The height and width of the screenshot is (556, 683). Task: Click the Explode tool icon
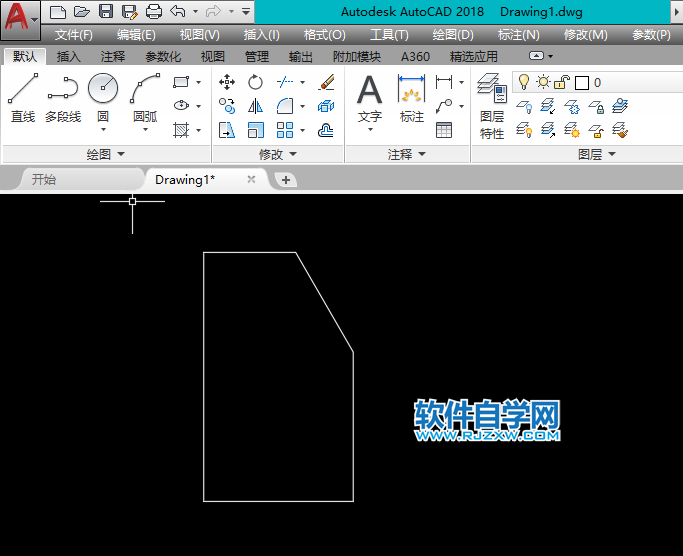(x=326, y=106)
